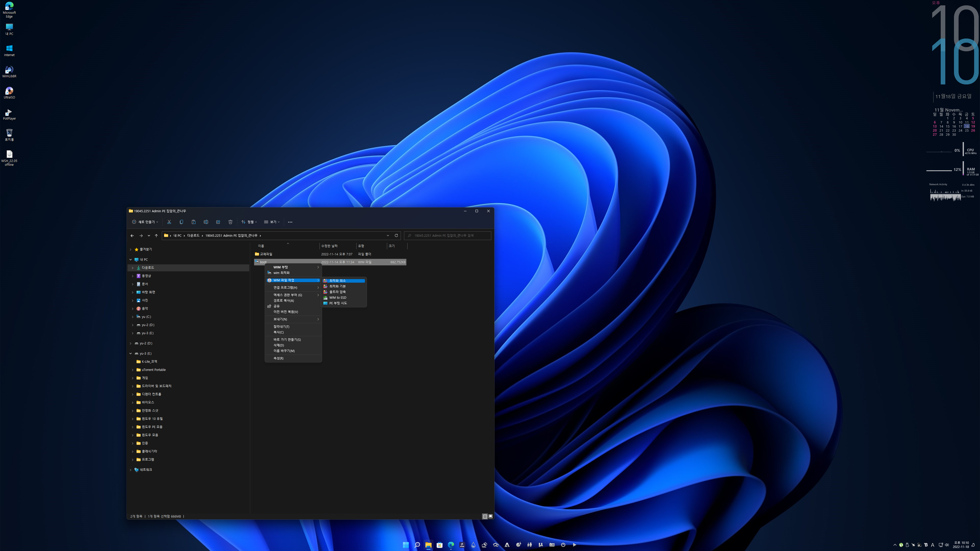This screenshot has height=551, width=980.
Task: Open Microsoft Store from taskbar
Action: pyautogui.click(x=439, y=545)
